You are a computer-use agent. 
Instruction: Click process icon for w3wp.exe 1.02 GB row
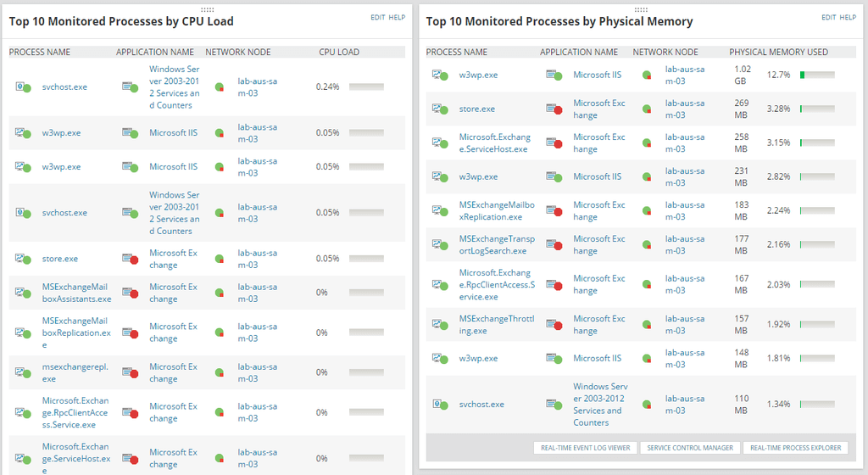point(440,75)
